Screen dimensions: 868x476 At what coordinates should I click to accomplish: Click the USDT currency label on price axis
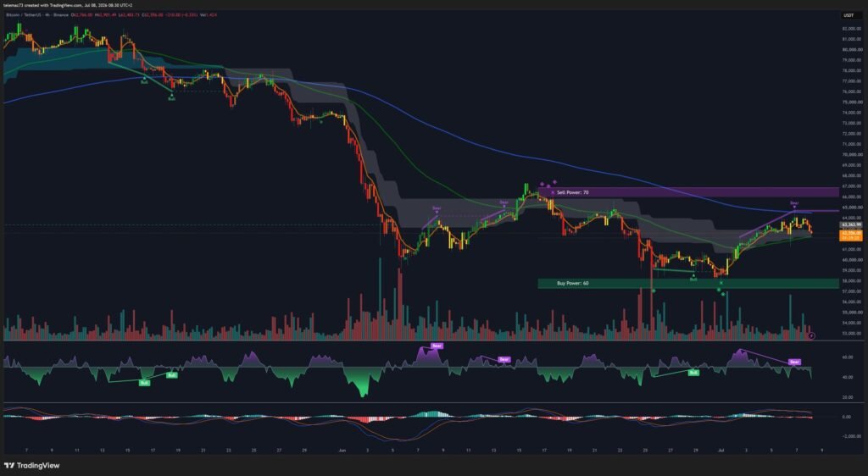point(849,15)
